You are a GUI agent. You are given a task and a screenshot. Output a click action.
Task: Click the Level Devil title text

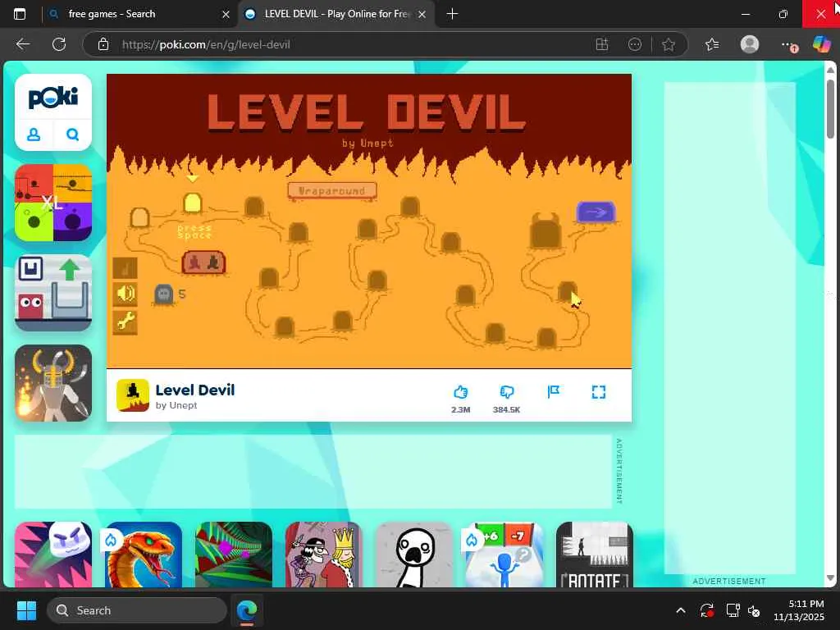pos(195,390)
